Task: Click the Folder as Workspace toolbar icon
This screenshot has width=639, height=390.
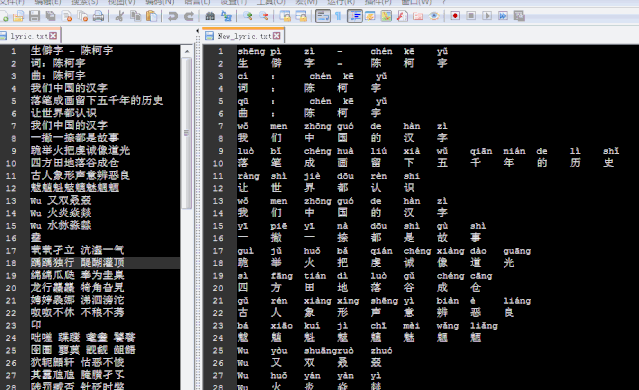Action: click(x=418, y=16)
